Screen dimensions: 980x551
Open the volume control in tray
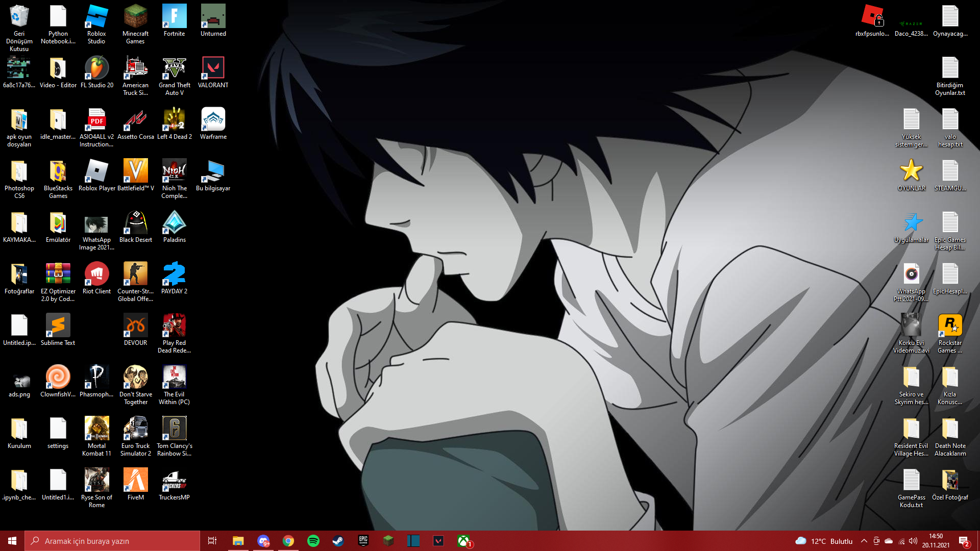point(913,541)
